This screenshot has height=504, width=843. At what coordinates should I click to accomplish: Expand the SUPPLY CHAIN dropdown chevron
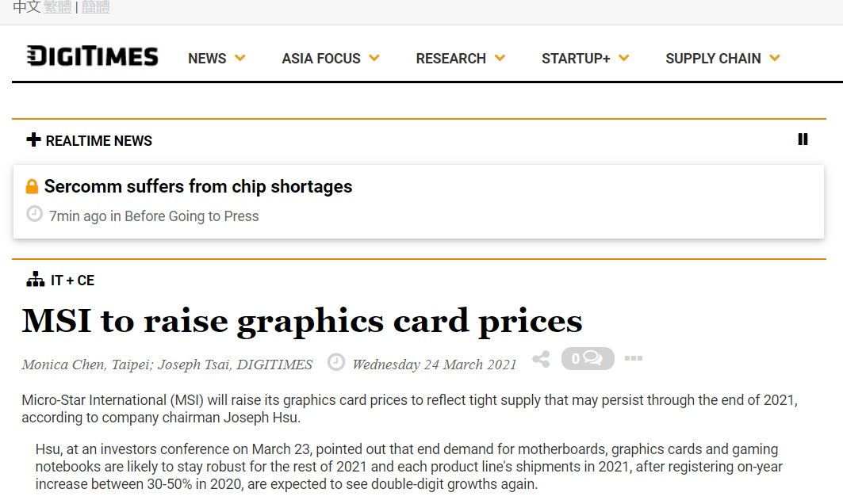pos(775,58)
